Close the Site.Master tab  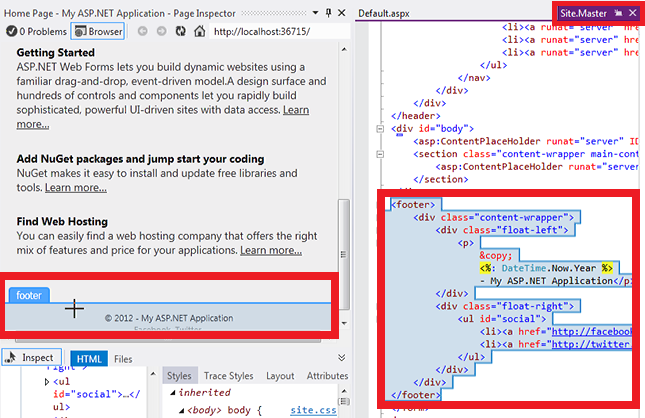point(633,12)
